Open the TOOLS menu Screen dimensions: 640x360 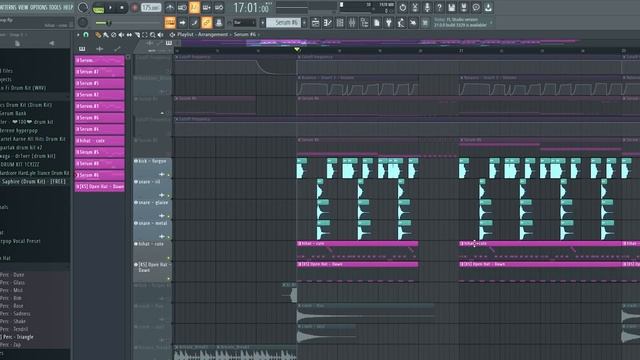click(x=55, y=7)
